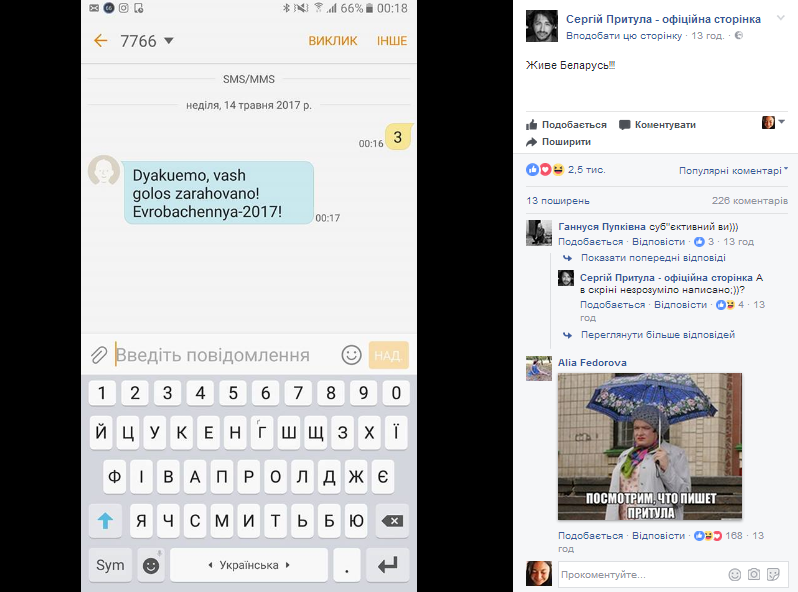798x592 pixels.
Task: Click the paperclip attachment icon
Action: pos(99,355)
